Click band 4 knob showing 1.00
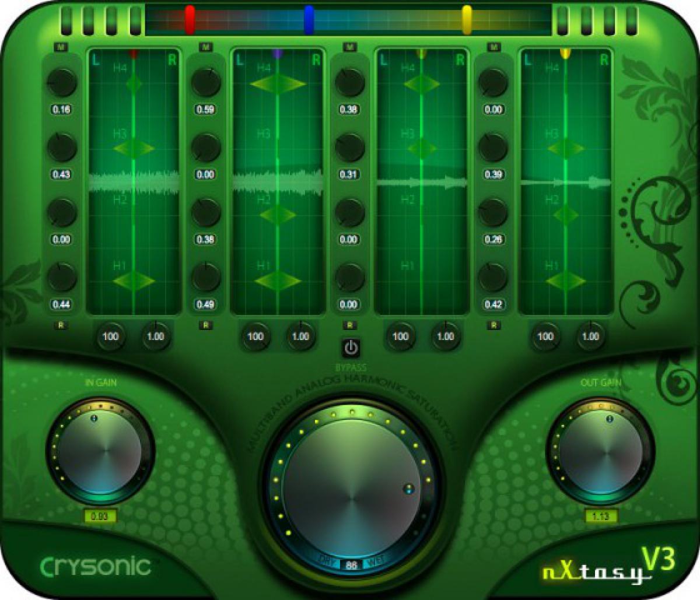 590,336
